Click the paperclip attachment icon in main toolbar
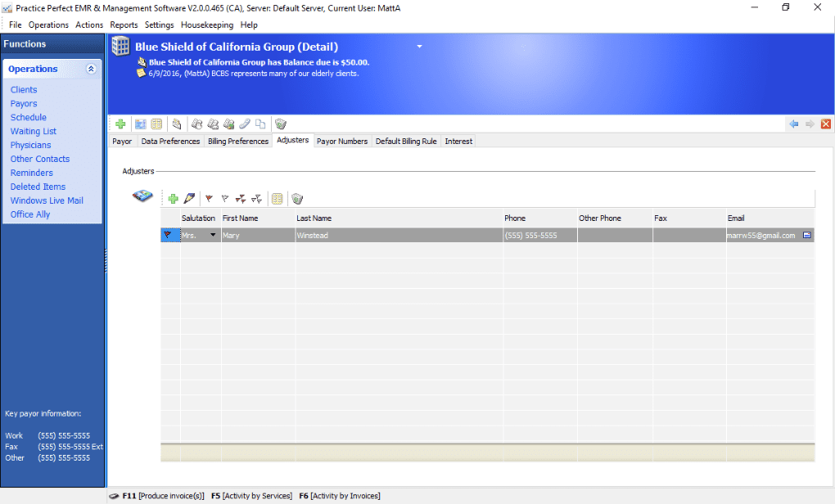The width and height of the screenshot is (835, 504). (244, 124)
